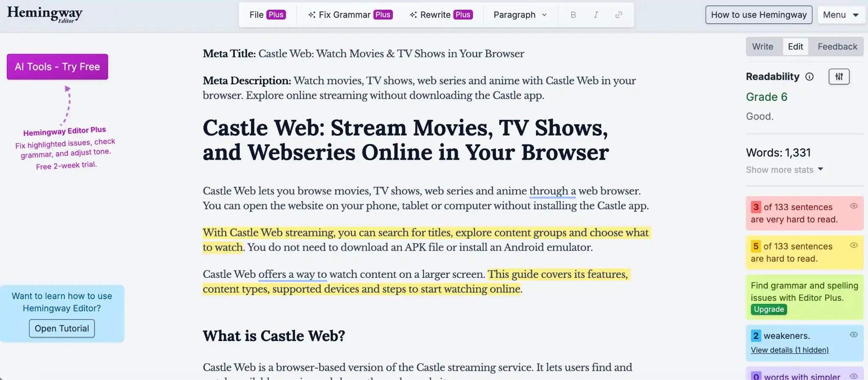868x380 pixels.
Task: Click the Fix Grammar button
Action: tap(351, 15)
